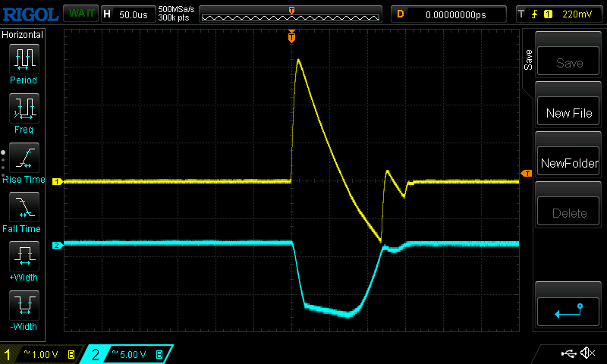The width and height of the screenshot is (607, 364).
Task: Open the trigger level 220mV setting
Action: pyautogui.click(x=559, y=14)
